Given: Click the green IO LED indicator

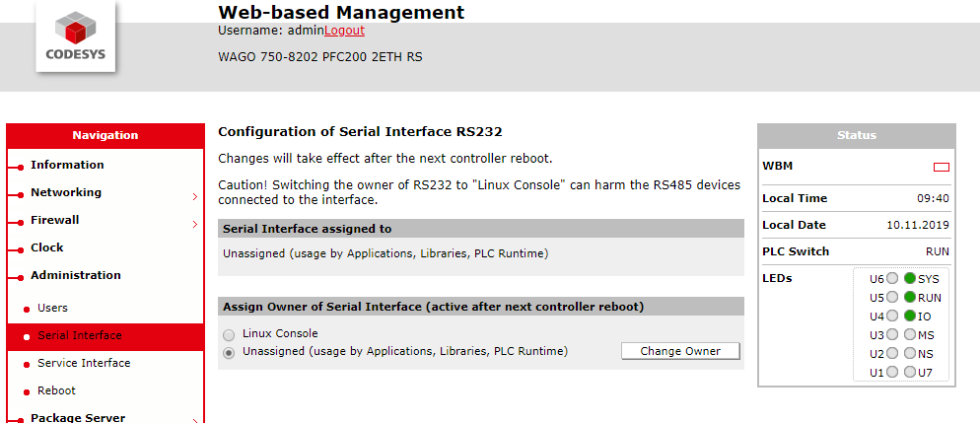Looking at the screenshot, I should pyautogui.click(x=909, y=317).
